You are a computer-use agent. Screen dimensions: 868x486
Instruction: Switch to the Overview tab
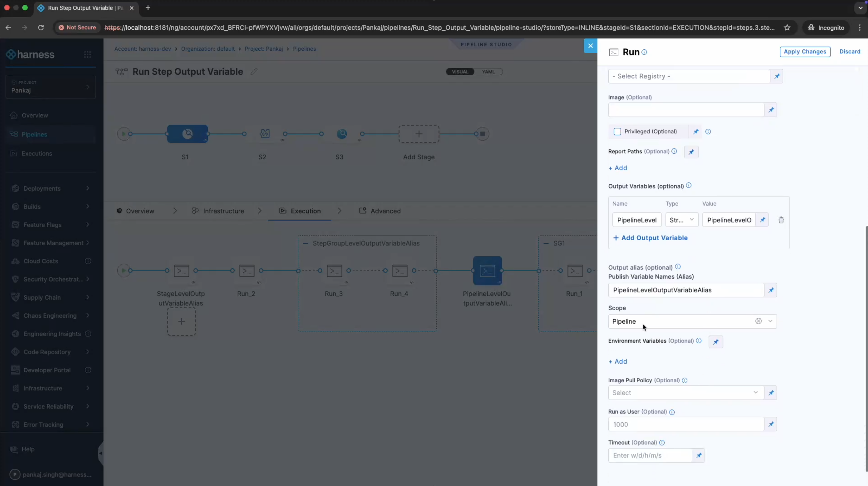140,211
